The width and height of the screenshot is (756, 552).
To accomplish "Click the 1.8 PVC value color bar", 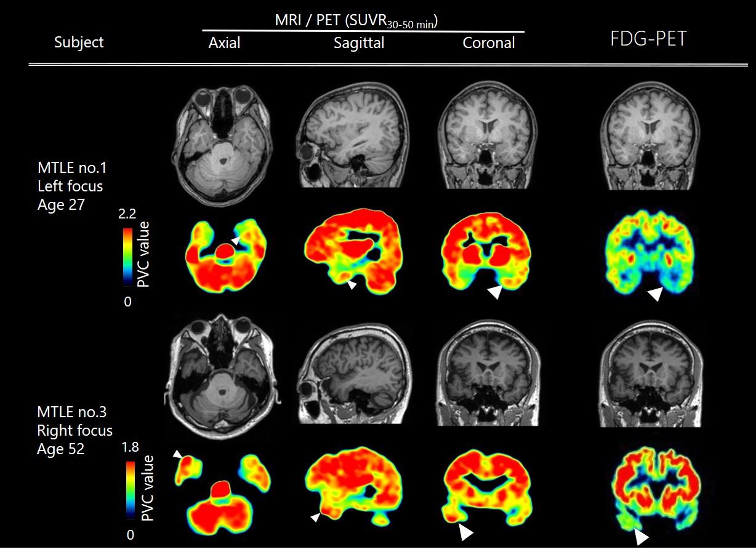I will (129, 490).
